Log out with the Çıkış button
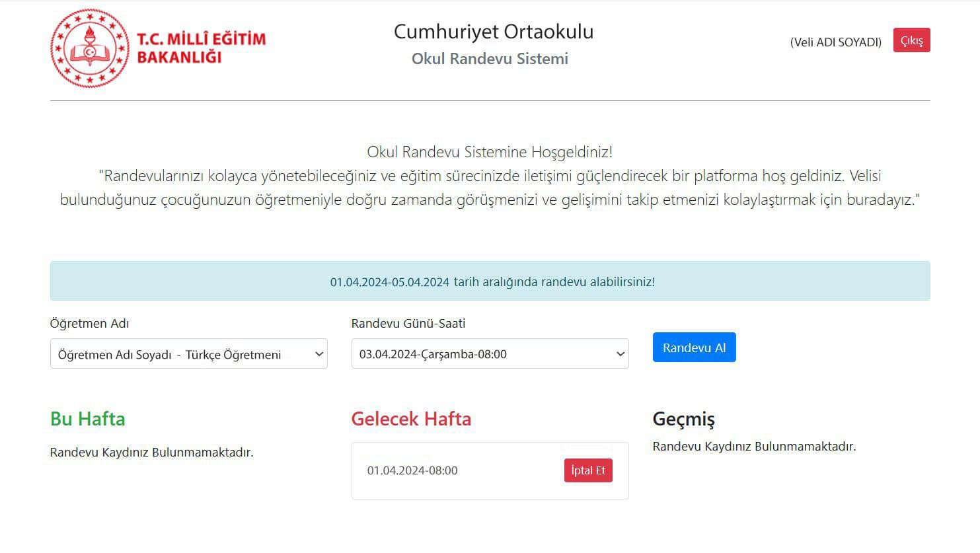The width and height of the screenshot is (980, 553). (x=911, y=40)
